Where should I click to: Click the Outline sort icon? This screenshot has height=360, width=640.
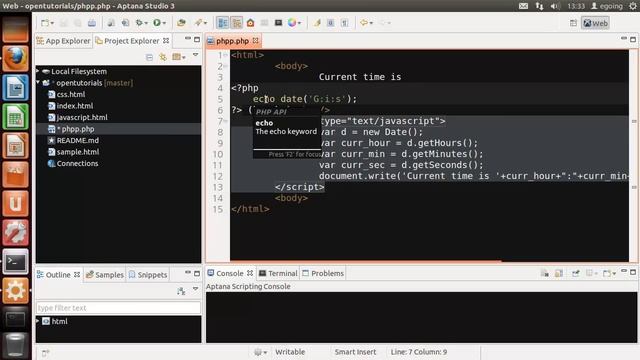click(181, 291)
